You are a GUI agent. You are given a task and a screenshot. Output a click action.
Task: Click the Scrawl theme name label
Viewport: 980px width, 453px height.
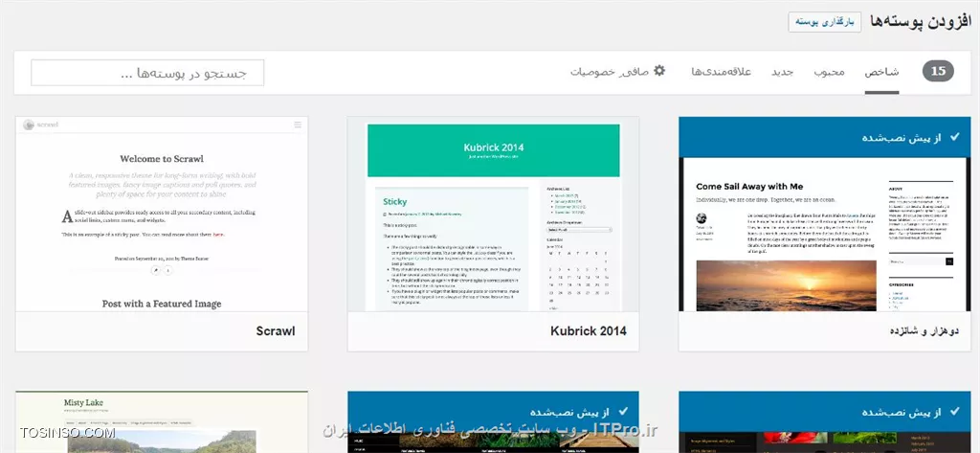tap(276, 331)
